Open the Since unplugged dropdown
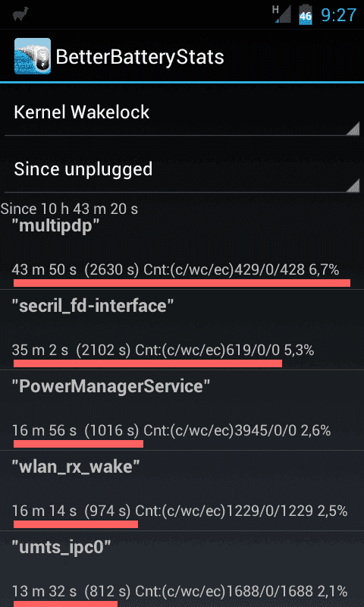 [182, 169]
